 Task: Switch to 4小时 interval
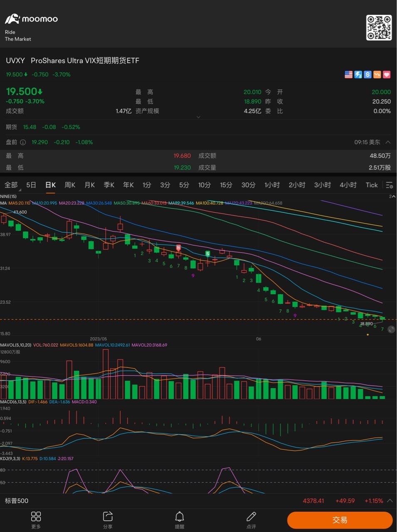click(348, 185)
